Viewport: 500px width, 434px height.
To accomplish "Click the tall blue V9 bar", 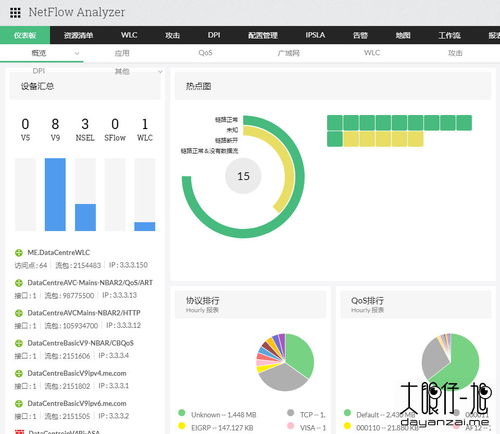I will [x=55, y=194].
